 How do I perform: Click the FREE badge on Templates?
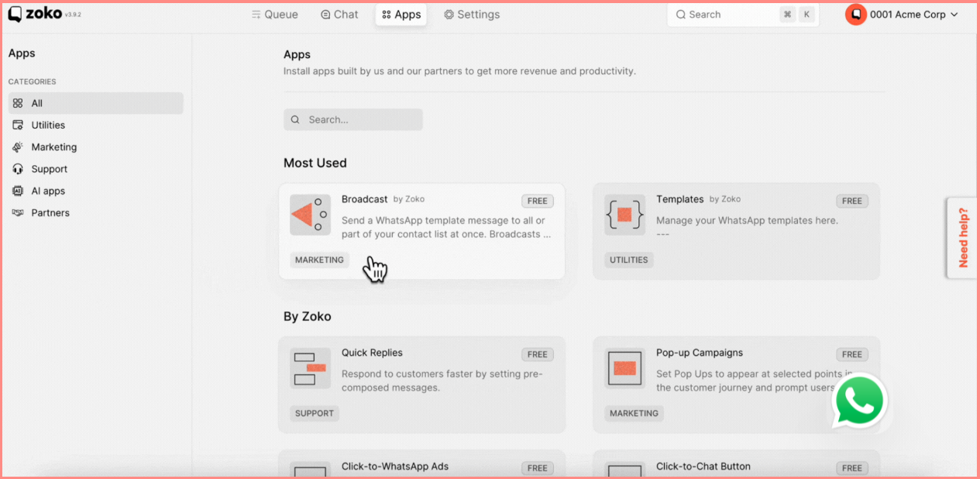click(852, 201)
